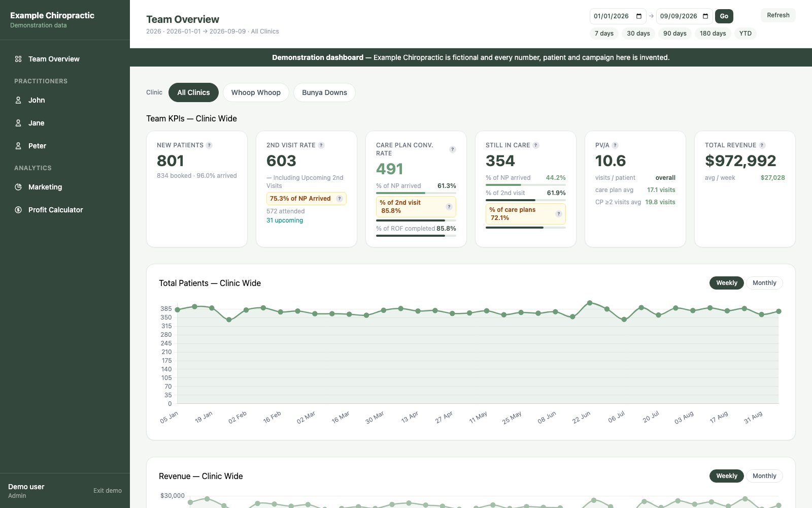Click the help icon in % of care plans box

[x=558, y=214]
